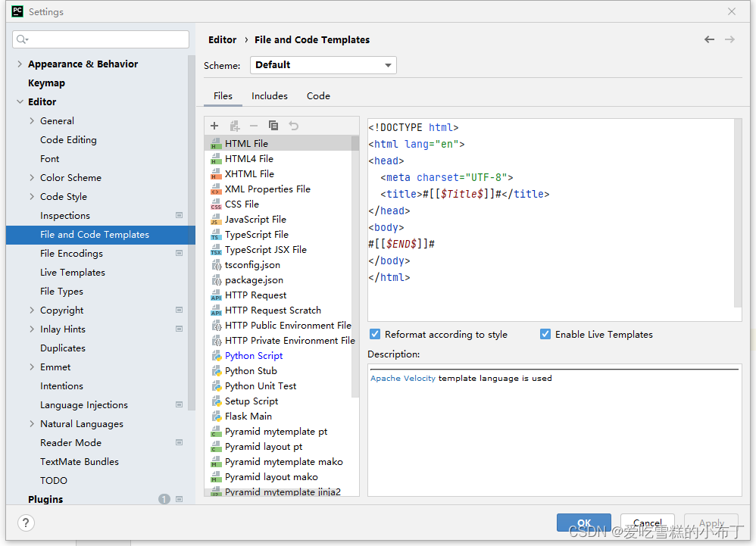
Task: Click inside the template code editor
Action: (x=551, y=220)
